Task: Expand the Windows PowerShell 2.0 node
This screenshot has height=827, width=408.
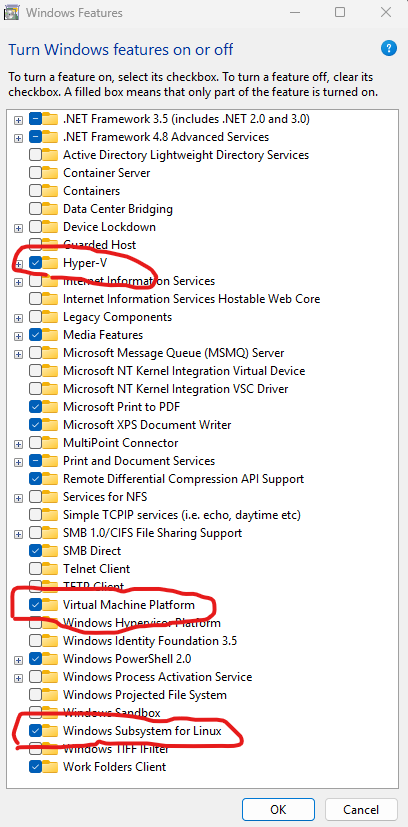Action: point(18,659)
